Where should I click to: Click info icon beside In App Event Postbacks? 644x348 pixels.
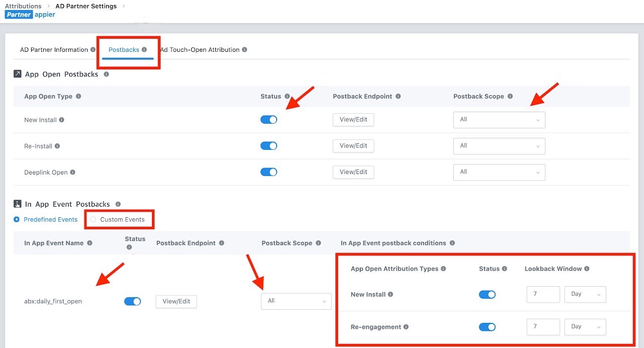(x=118, y=205)
